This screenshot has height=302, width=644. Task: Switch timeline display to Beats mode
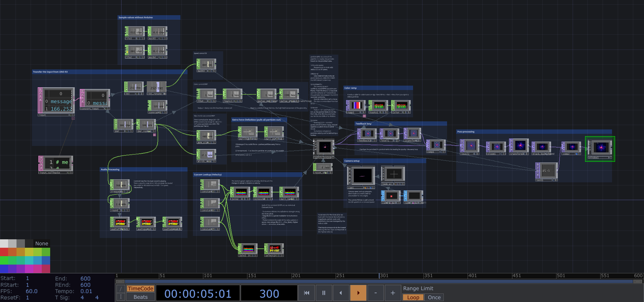pyautogui.click(x=140, y=297)
